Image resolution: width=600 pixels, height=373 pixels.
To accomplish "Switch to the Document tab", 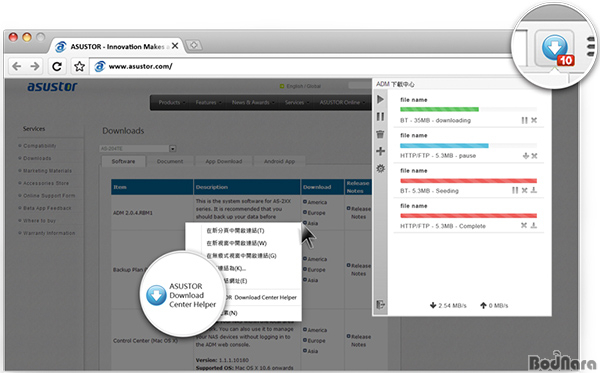I will pos(170,161).
